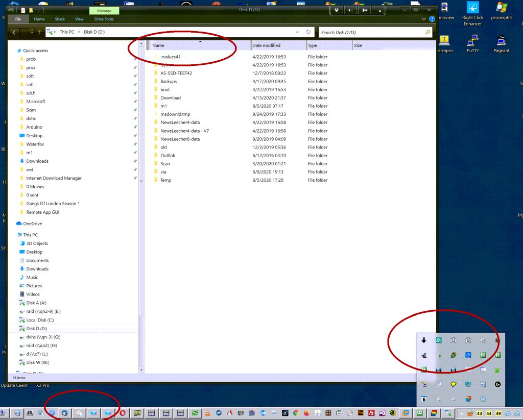523x420 pixels.
Task: Select OneDrive in the navigation pane
Action: pyautogui.click(x=32, y=224)
